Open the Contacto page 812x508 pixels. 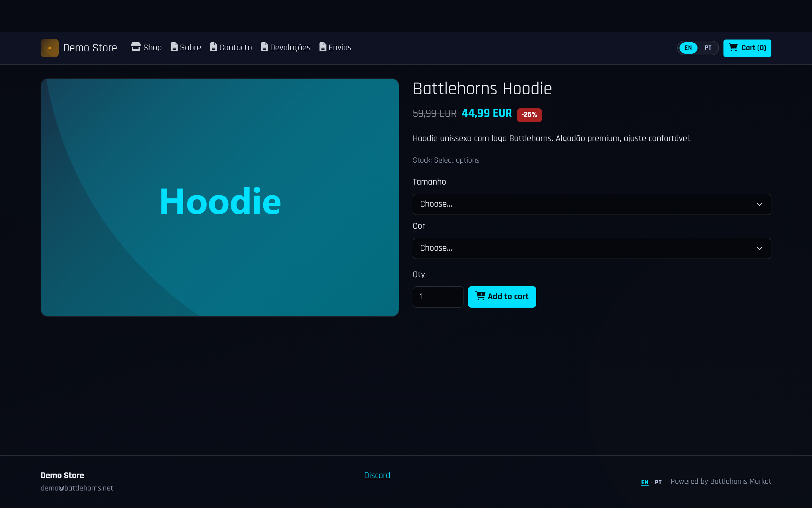[x=231, y=47]
